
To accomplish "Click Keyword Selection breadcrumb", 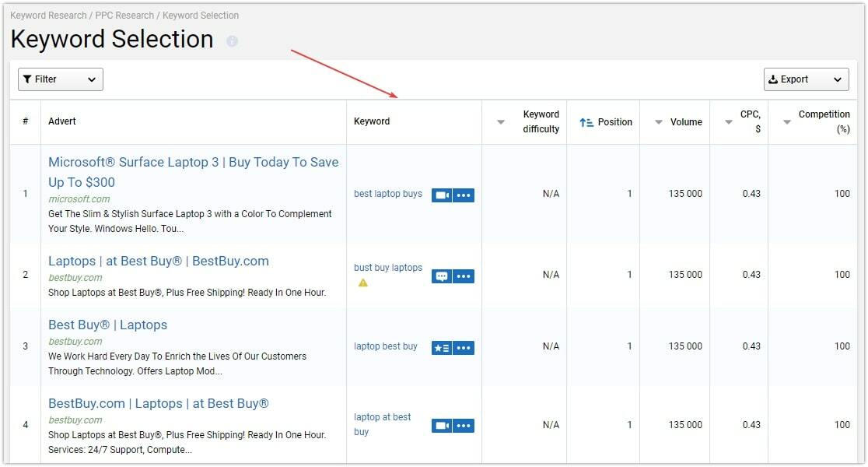I will pyautogui.click(x=201, y=16).
